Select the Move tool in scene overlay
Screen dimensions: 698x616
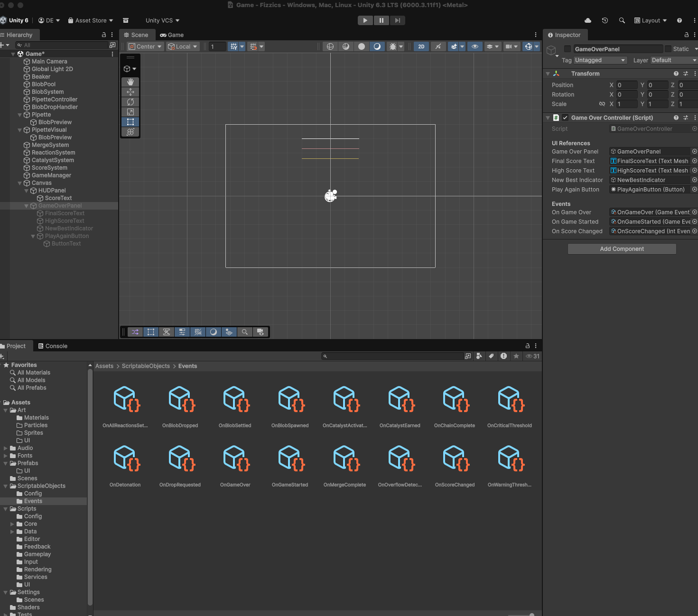(x=130, y=92)
